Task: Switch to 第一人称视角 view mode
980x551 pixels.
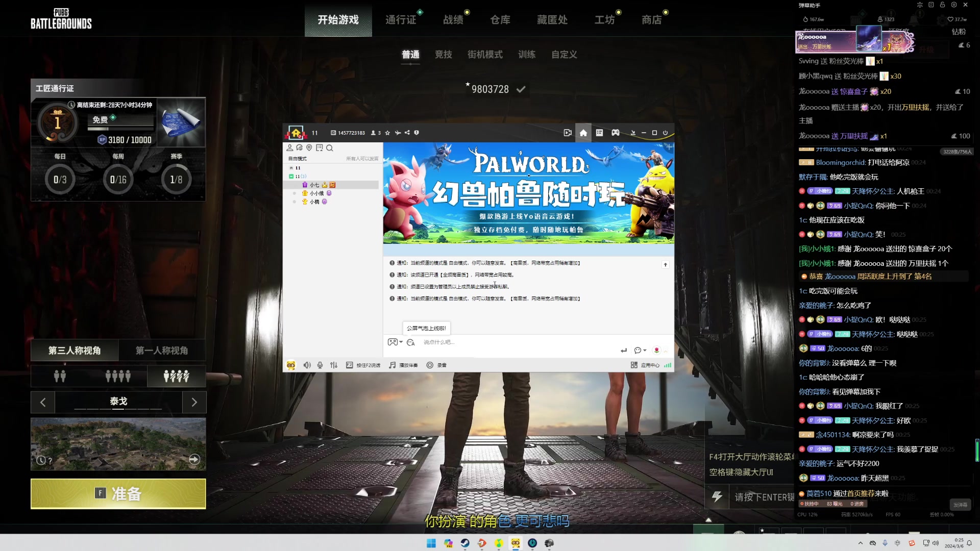Action: tap(162, 350)
